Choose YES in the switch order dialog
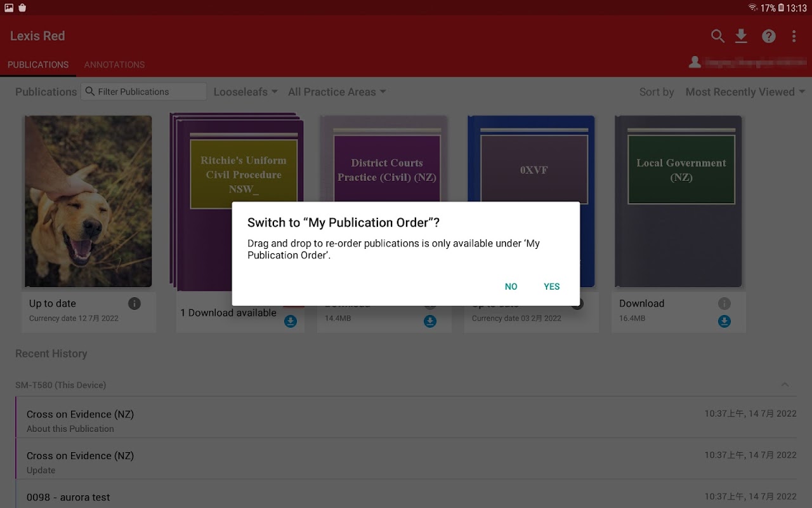 552,286
